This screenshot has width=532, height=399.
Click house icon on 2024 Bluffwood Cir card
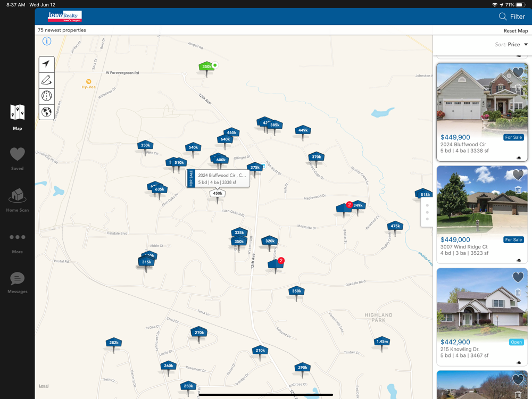[x=518, y=158]
